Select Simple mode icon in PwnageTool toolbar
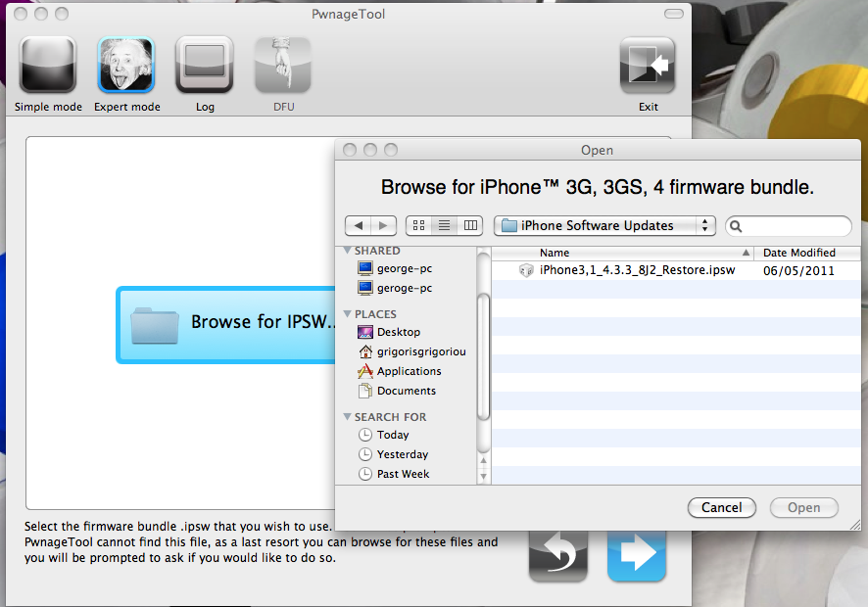The image size is (868, 607). pos(48,66)
